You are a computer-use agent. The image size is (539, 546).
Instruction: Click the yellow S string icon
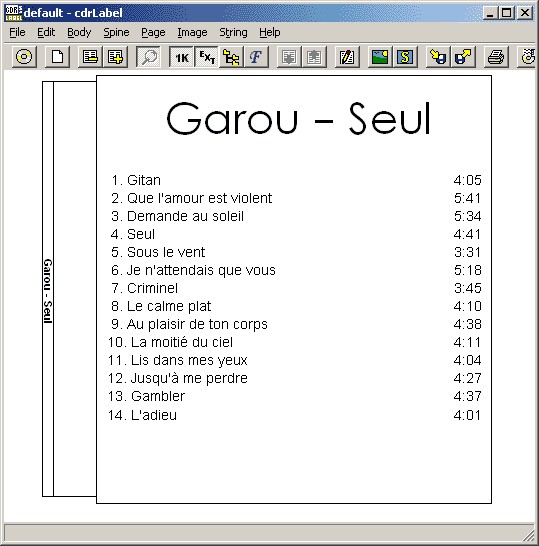pyautogui.click(x=405, y=57)
